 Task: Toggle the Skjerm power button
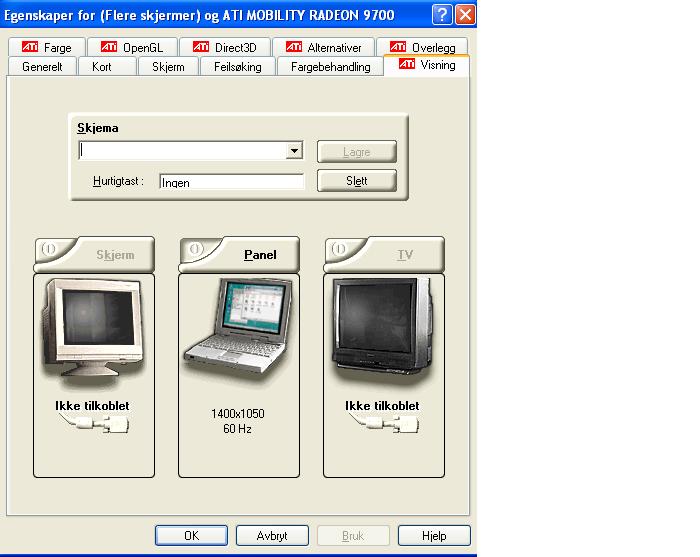pyautogui.click(x=49, y=249)
